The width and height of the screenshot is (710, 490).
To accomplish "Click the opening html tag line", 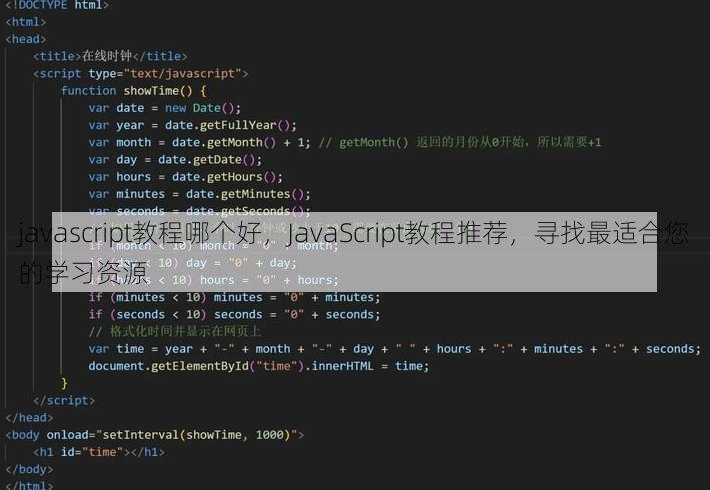I will click(x=26, y=22).
